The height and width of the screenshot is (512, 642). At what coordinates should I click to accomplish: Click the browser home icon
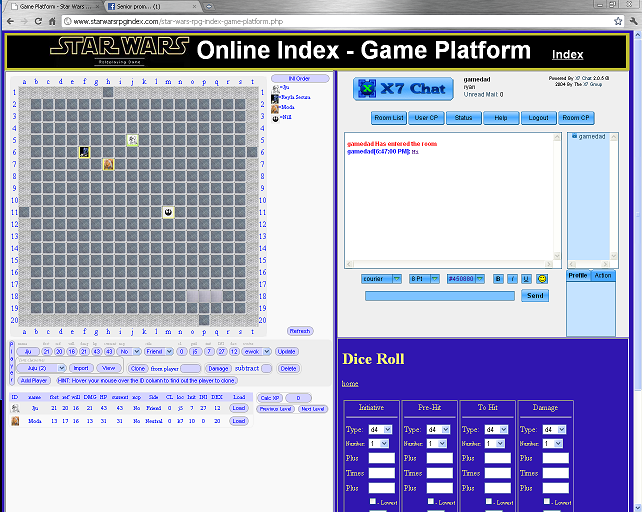point(52,21)
